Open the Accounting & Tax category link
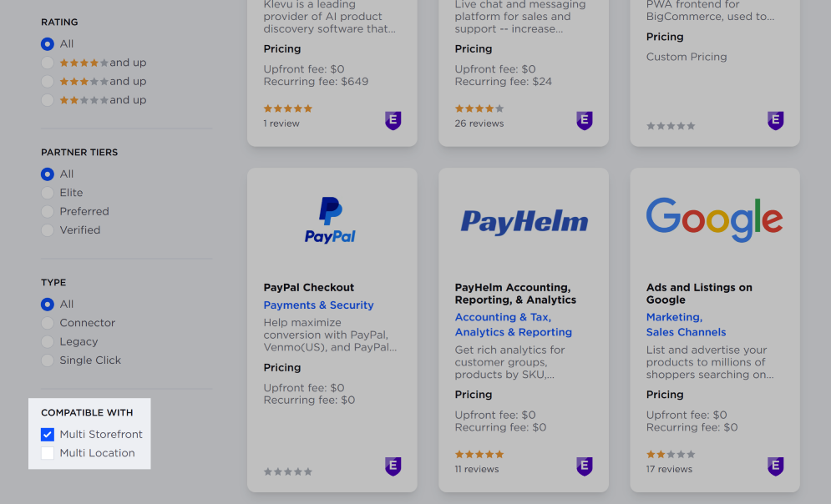The width and height of the screenshot is (831, 504). [502, 317]
